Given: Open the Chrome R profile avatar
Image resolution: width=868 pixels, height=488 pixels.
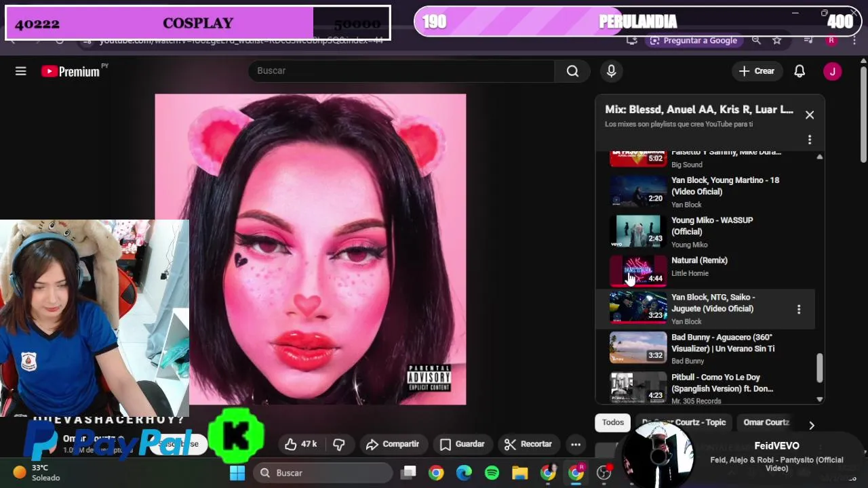Looking at the screenshot, I should pyautogui.click(x=831, y=41).
